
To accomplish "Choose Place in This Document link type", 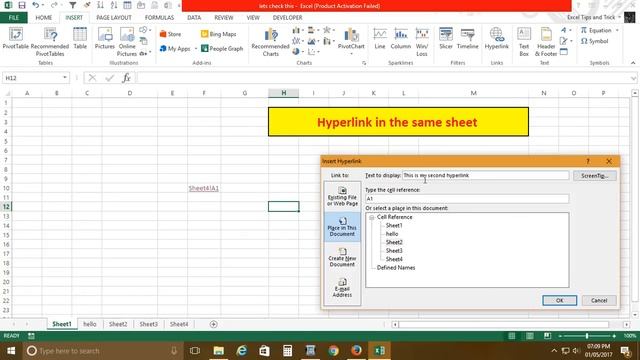I will point(342,227).
